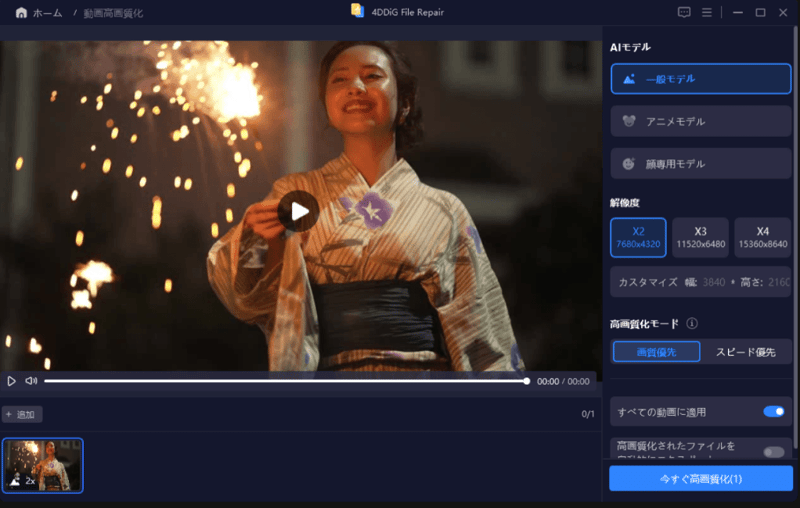Switch to 画質優先 mode
This screenshot has height=508, width=800.
tap(656, 352)
